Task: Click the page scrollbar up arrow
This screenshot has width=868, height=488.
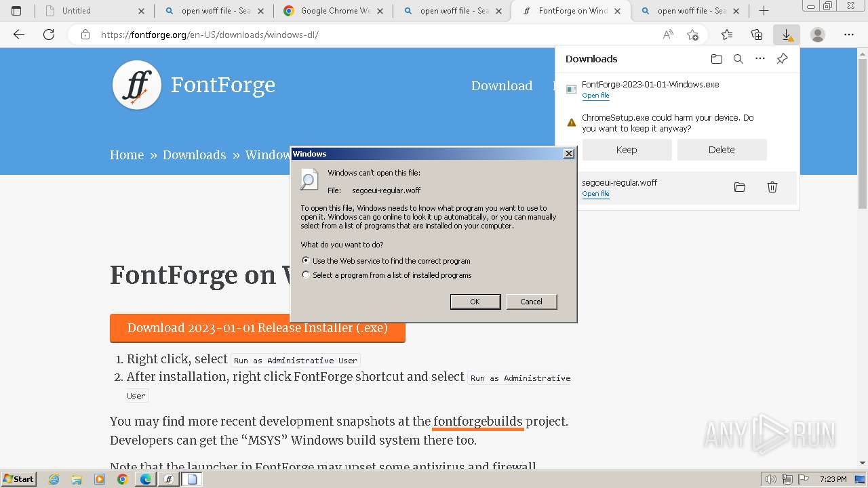Action: 863,53
